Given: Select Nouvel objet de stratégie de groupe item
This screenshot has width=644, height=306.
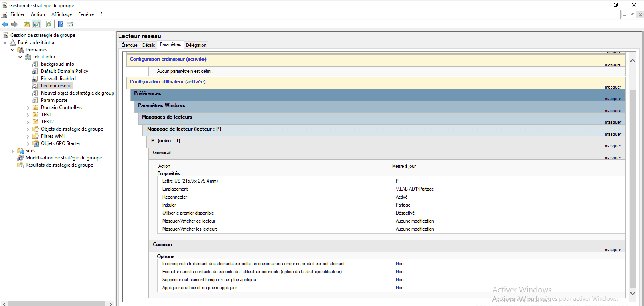Looking at the screenshot, I should 77,93.
